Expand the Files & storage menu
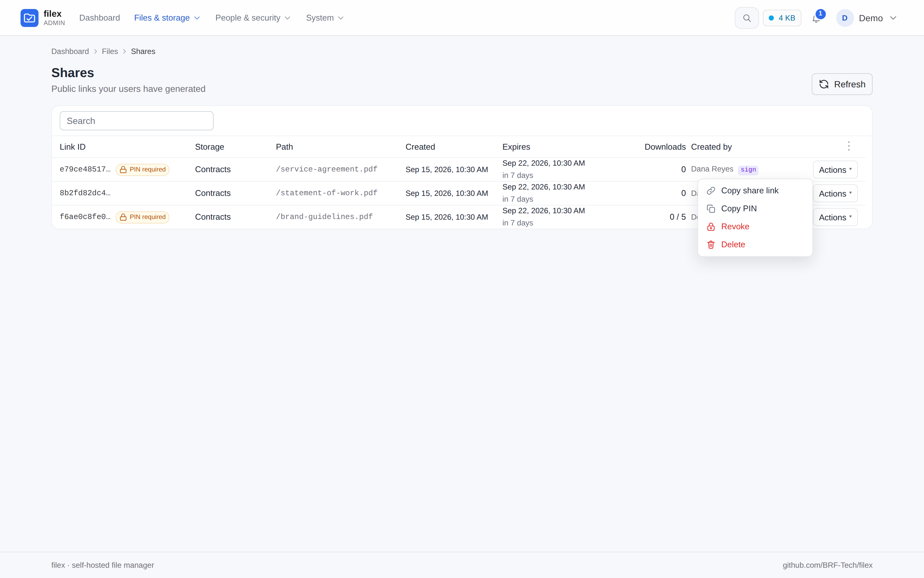 point(167,18)
